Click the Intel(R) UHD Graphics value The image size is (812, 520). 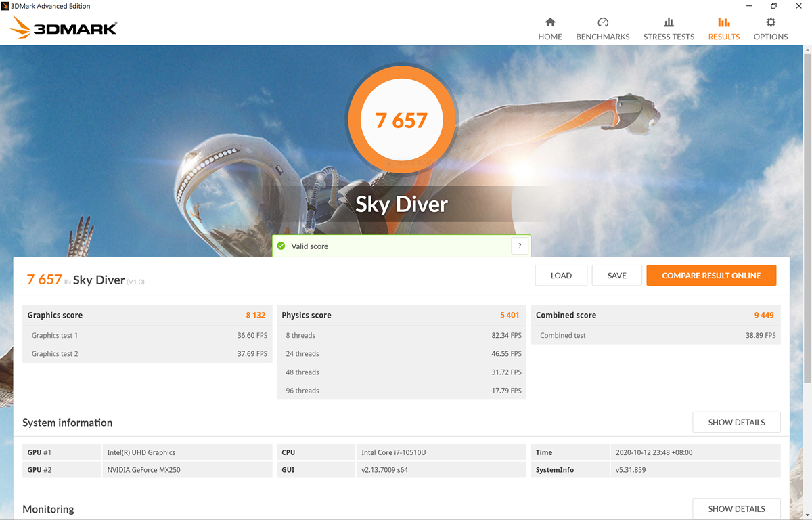coord(141,452)
